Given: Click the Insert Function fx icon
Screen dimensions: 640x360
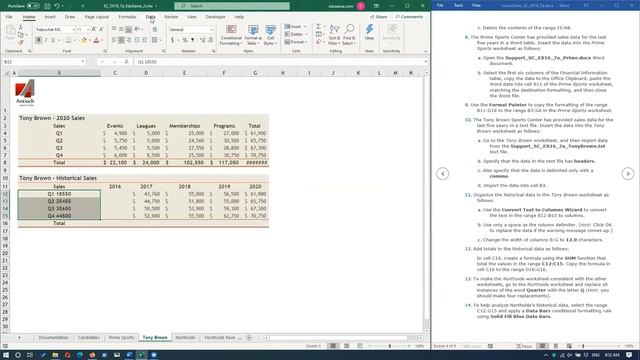Looking at the screenshot, I should point(126,62).
